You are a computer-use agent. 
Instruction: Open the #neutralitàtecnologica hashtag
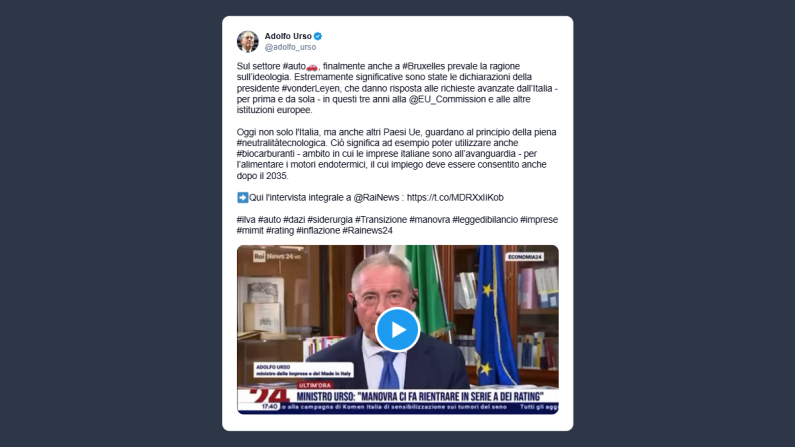(281, 143)
